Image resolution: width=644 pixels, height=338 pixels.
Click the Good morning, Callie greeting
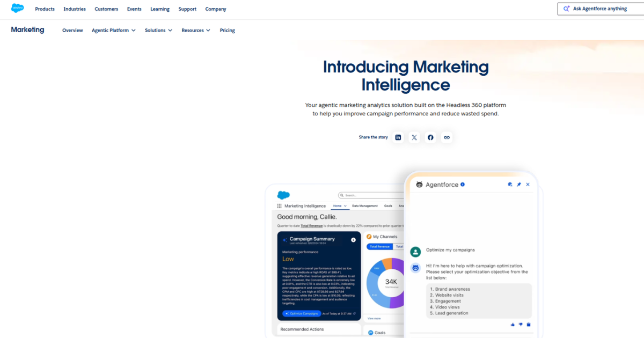[307, 217]
